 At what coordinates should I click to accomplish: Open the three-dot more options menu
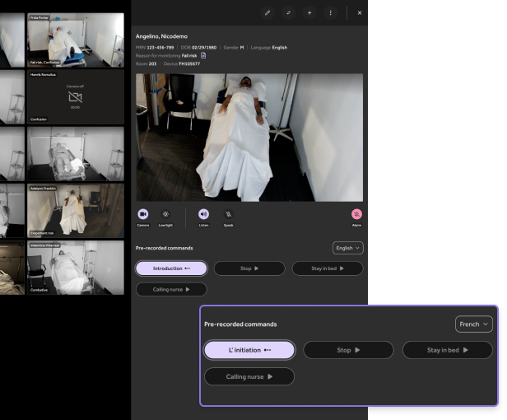click(x=331, y=13)
